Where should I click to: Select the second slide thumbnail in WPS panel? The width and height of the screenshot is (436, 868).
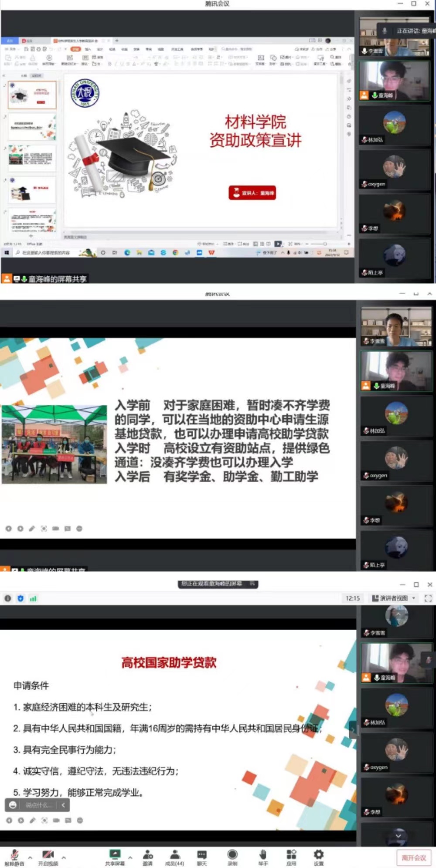[32, 126]
